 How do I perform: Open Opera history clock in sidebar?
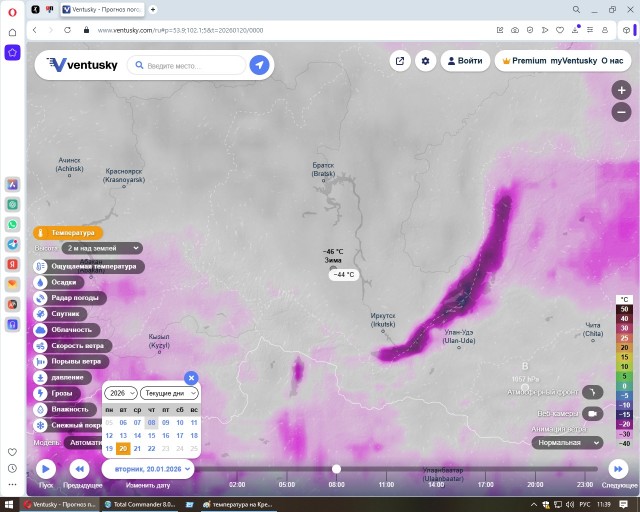12,468
